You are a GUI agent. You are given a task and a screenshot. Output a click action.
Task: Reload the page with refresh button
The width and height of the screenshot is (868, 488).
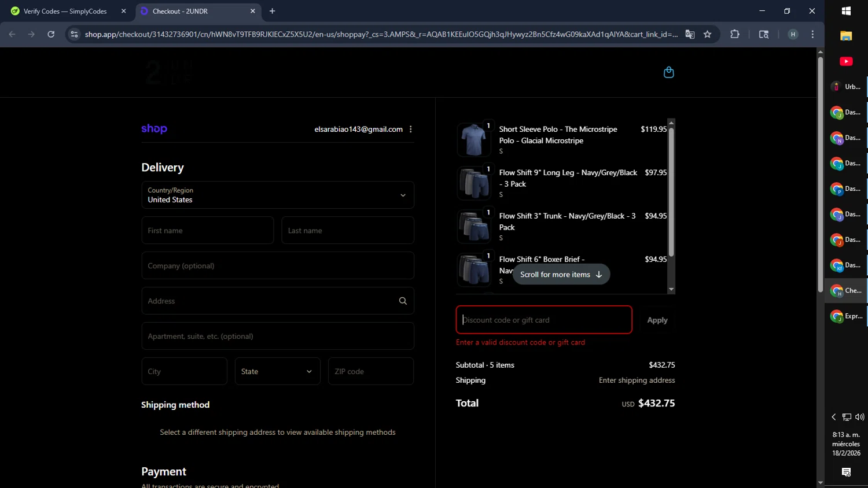51,34
